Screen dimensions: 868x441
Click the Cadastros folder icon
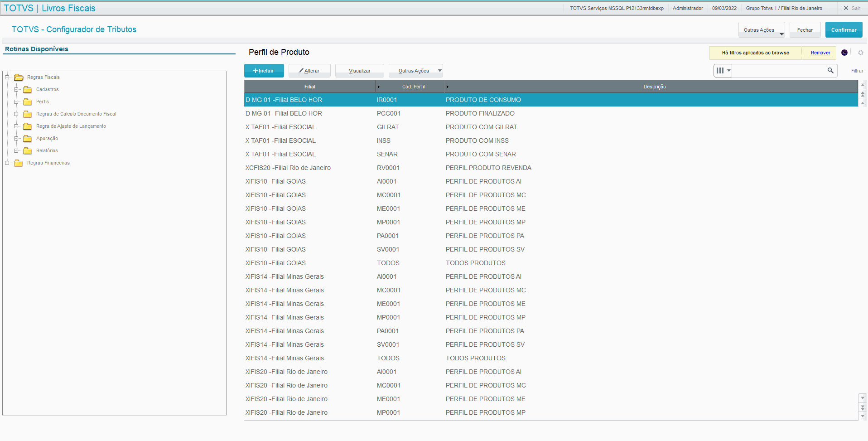[x=28, y=89]
